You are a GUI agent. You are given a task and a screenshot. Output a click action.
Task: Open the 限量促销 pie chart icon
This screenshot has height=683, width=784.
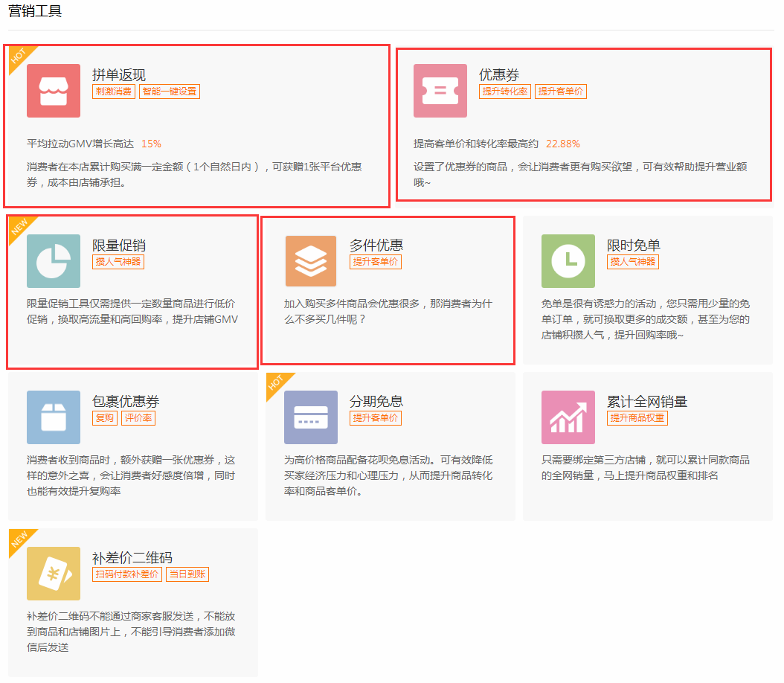54,261
